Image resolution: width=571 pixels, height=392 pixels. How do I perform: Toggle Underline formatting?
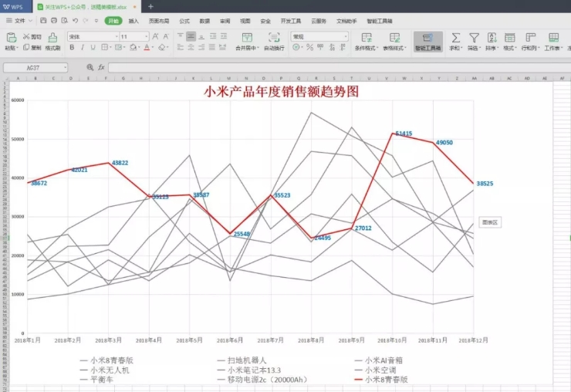[x=93, y=47]
